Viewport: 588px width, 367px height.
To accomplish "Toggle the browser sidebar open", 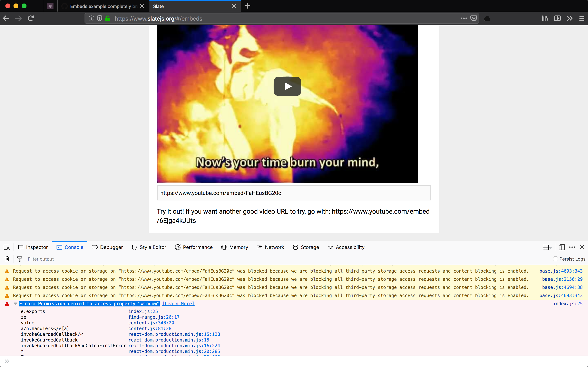I will pyautogui.click(x=557, y=18).
